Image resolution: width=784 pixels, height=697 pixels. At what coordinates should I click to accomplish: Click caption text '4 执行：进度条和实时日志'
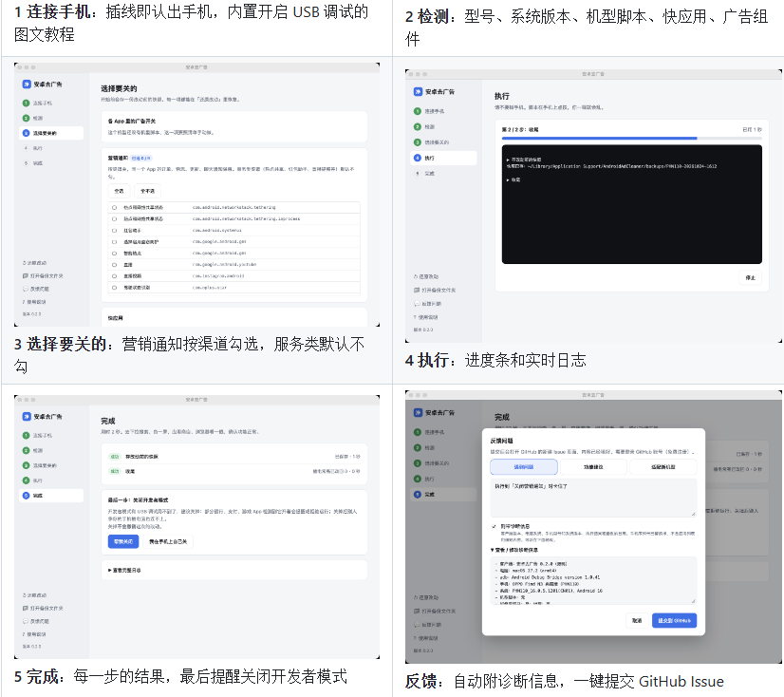[x=495, y=360]
